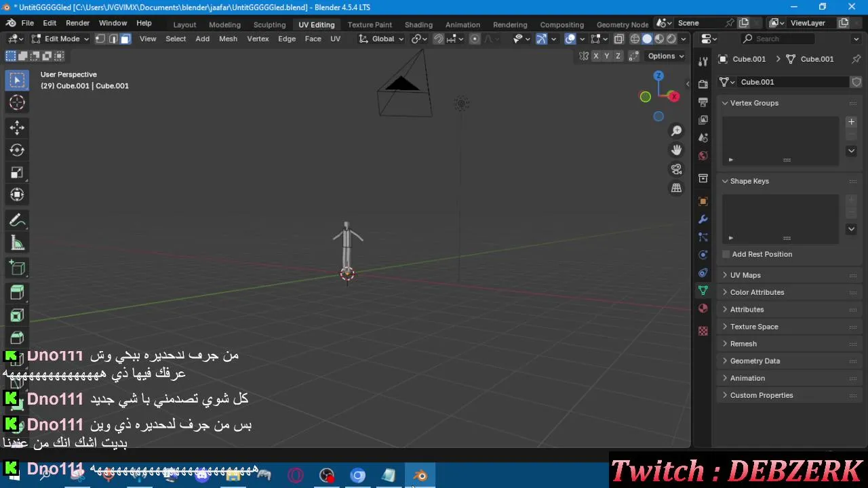Toggle proportional editing

pyautogui.click(x=475, y=39)
